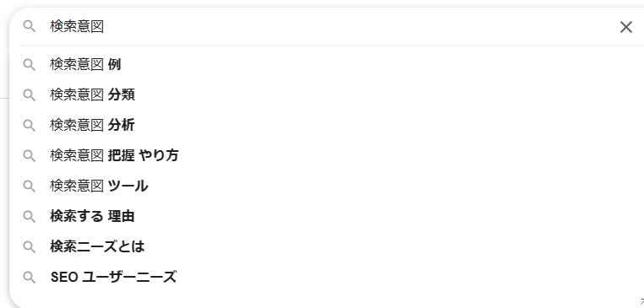
Task: Click the magnifier icon beside 検索意図 把握 やり方
Action: (x=30, y=156)
